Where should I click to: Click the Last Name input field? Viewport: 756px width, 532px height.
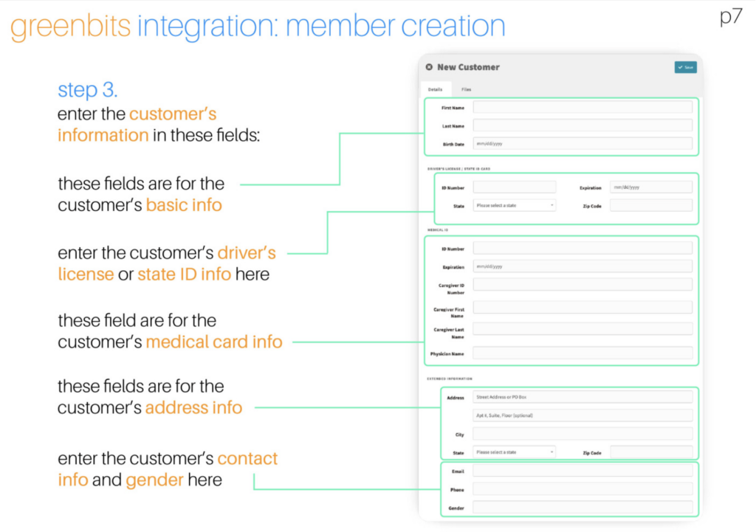tap(583, 125)
